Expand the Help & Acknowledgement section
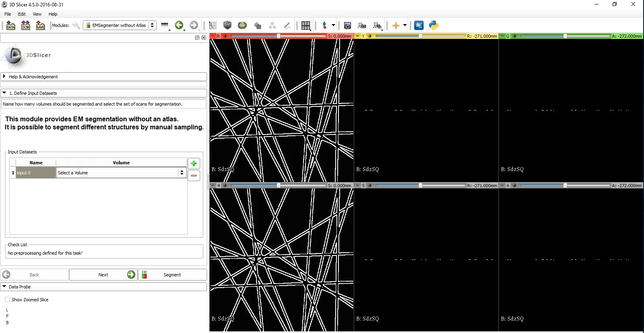644x333 pixels. (104, 77)
